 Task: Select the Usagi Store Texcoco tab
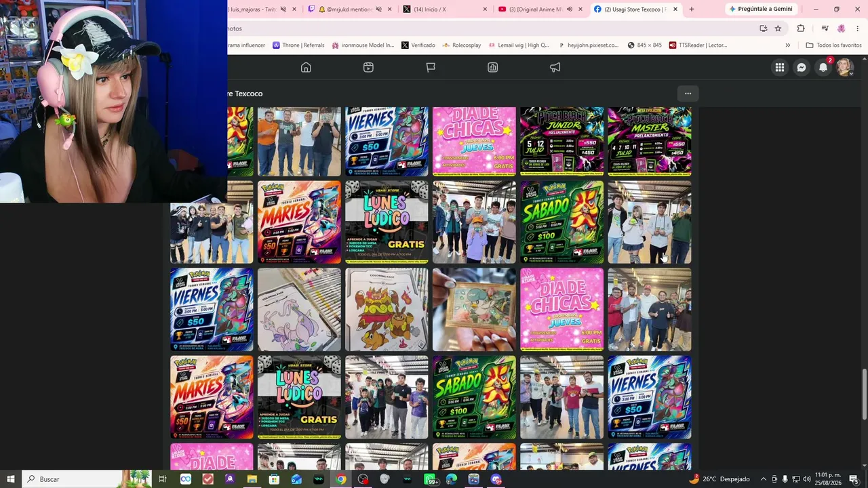point(635,9)
